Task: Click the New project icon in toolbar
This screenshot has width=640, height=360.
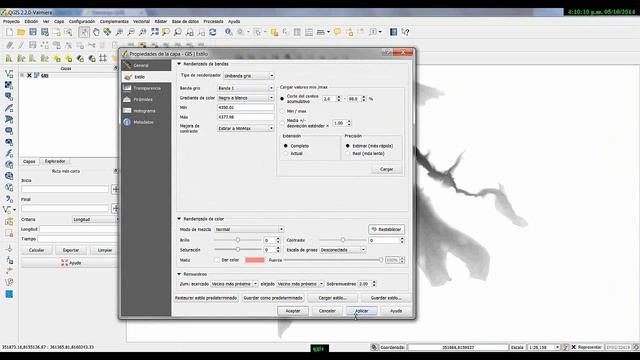Action: (x=9, y=32)
